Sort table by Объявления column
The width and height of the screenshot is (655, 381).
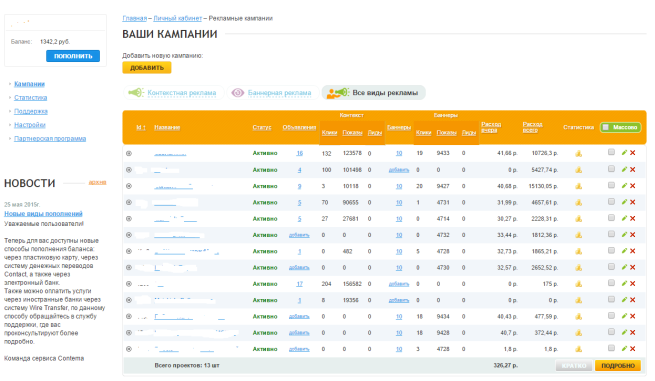pyautogui.click(x=299, y=127)
